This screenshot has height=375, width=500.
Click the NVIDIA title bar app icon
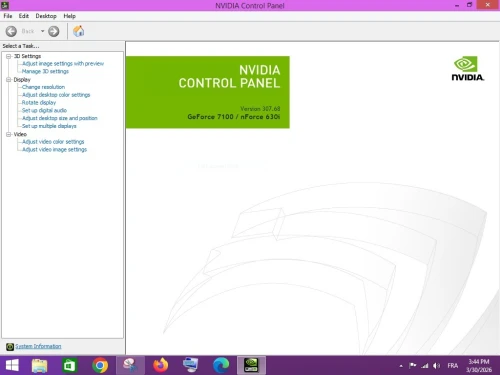[x=5, y=5]
